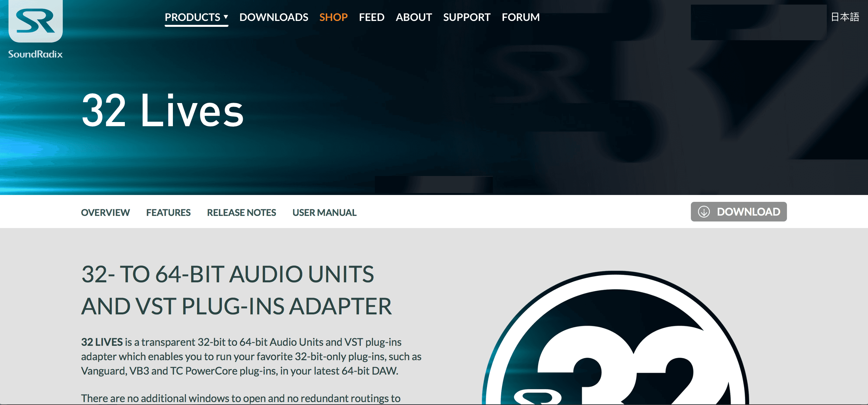868x405 pixels.
Task: Open the FEATURES tab
Action: click(168, 212)
